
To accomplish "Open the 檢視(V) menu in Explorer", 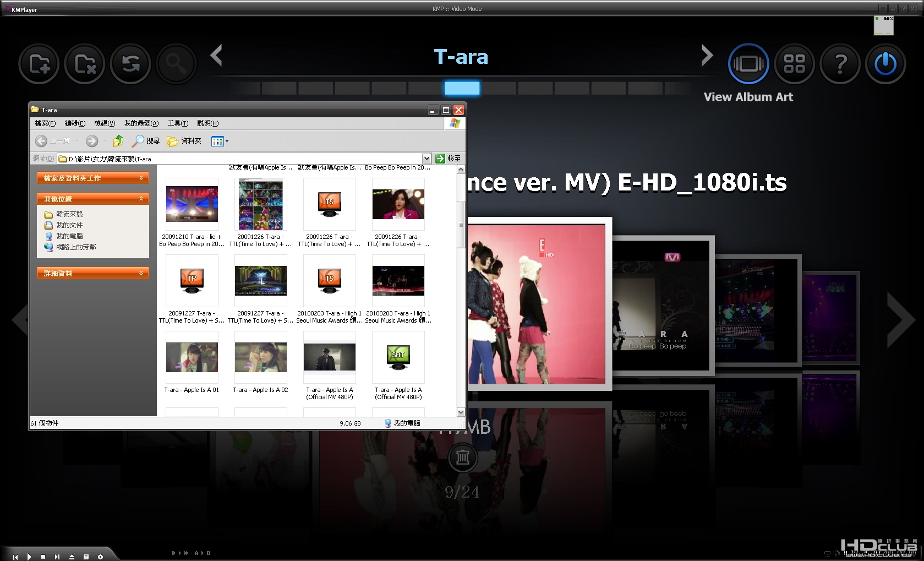I will coord(105,123).
